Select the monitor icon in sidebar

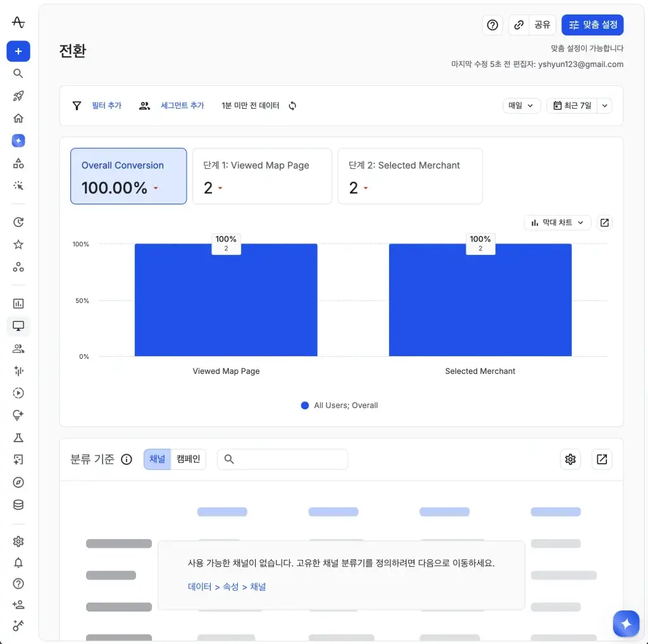(x=18, y=326)
